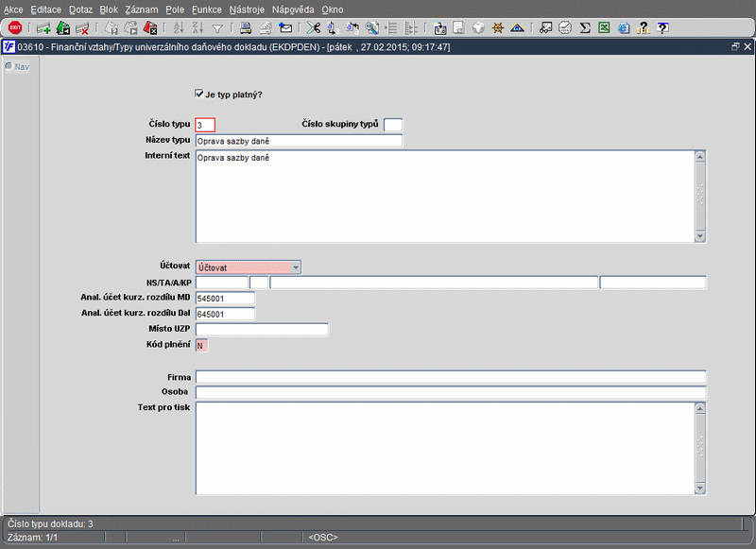This screenshot has height=549, width=756.
Task: Click the sort Z to A icon
Action: (x=198, y=28)
